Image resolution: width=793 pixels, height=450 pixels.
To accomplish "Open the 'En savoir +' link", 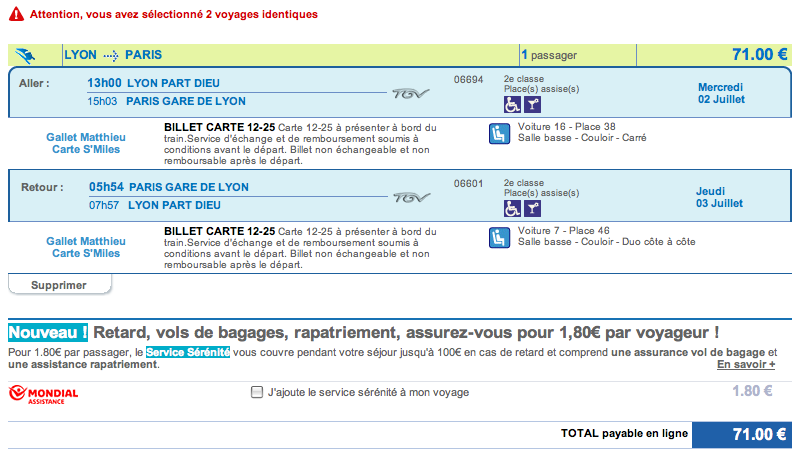I will pyautogui.click(x=746, y=365).
